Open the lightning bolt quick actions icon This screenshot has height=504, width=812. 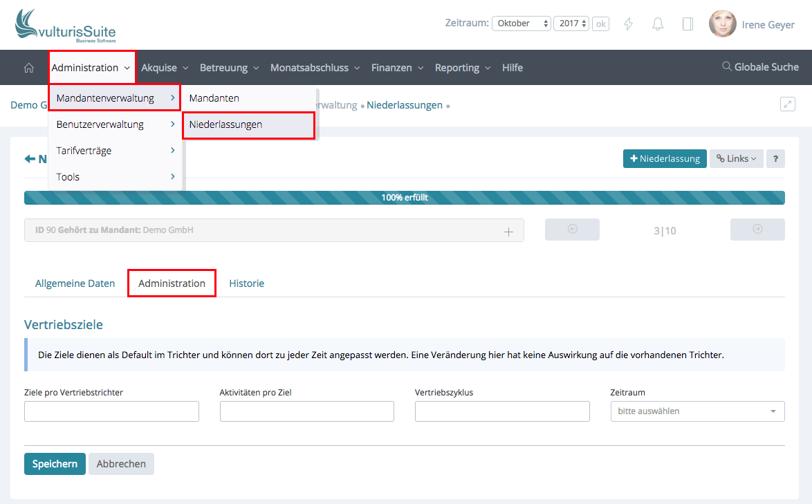click(629, 24)
